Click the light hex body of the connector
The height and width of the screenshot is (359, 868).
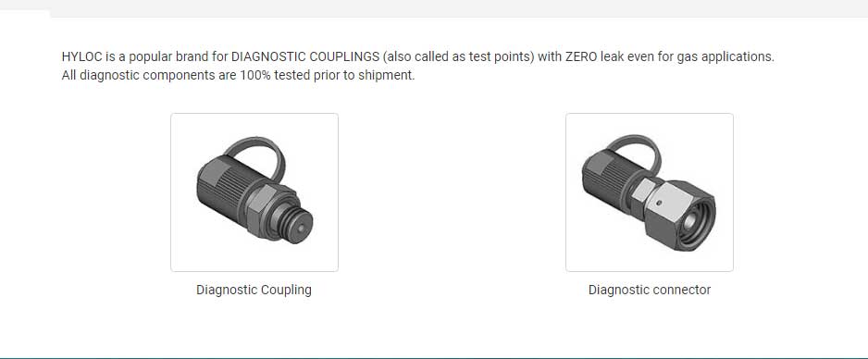642,191
